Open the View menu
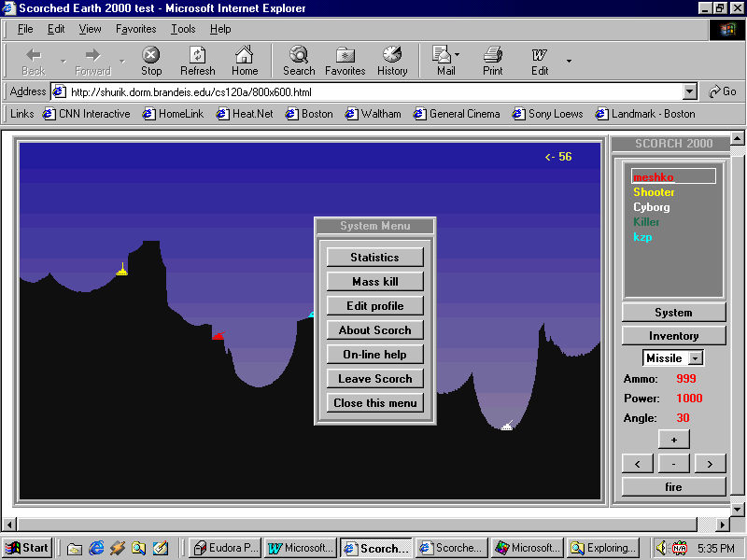 coord(90,29)
